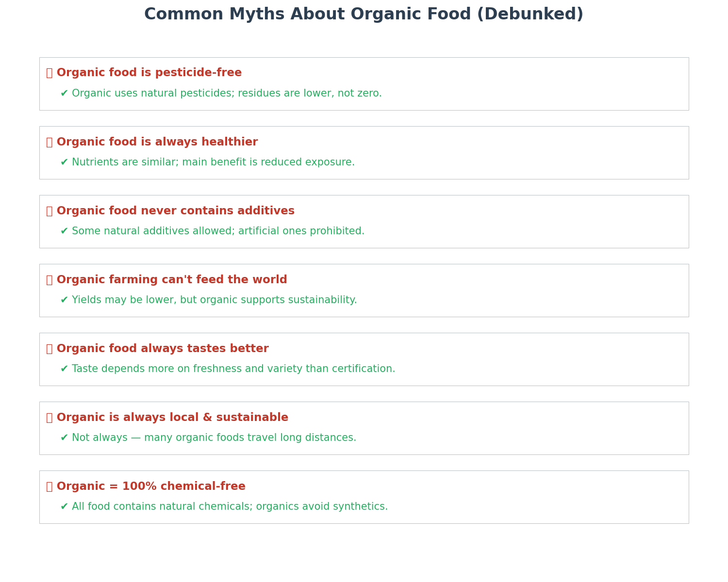Viewport: 728px width, 582px height.
Task: Click the X icon beside local & sustainable myth
Action: (50, 418)
